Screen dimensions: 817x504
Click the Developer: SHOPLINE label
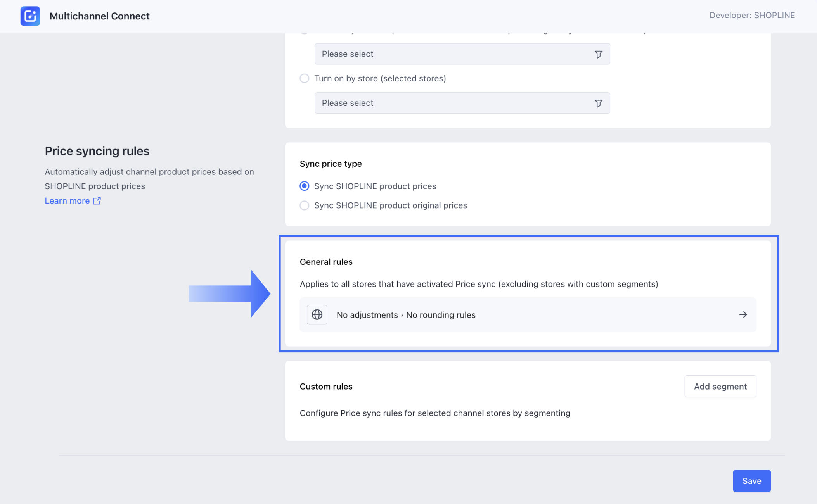click(x=752, y=15)
